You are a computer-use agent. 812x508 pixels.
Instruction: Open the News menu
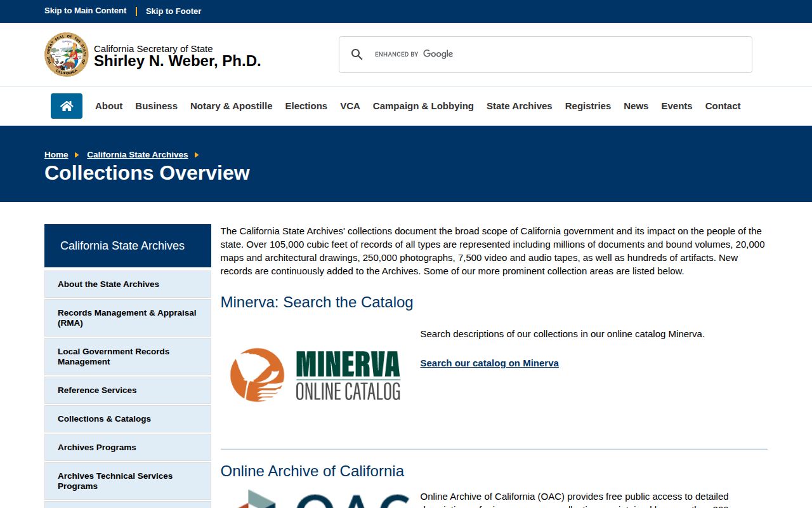tap(636, 106)
